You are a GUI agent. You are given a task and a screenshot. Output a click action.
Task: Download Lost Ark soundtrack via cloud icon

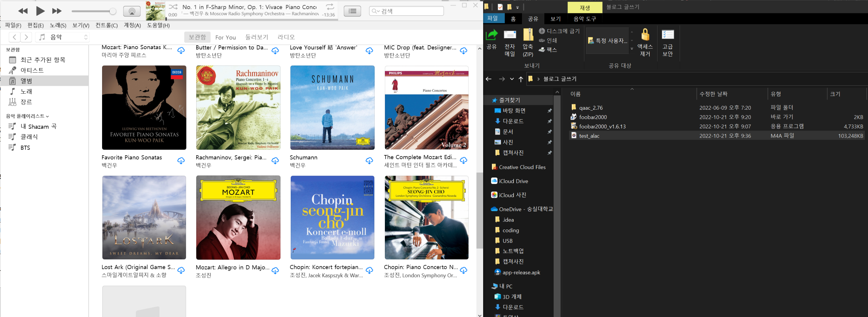[x=181, y=270]
